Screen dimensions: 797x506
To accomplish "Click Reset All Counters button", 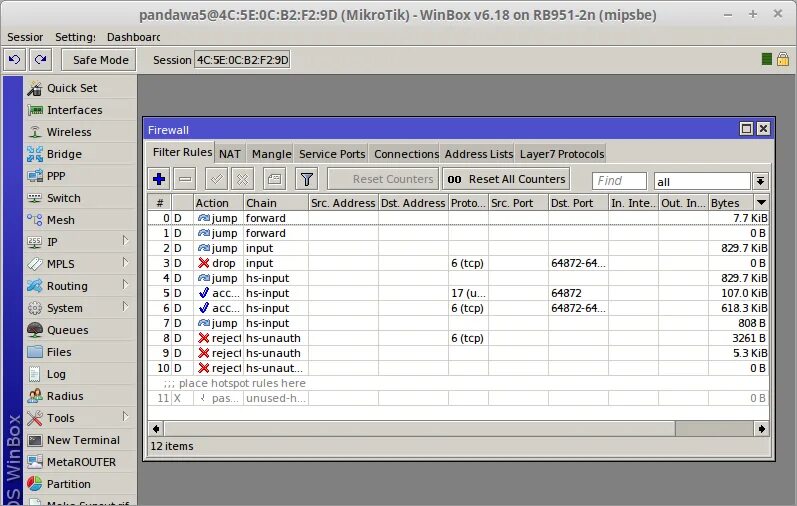I will 506,179.
